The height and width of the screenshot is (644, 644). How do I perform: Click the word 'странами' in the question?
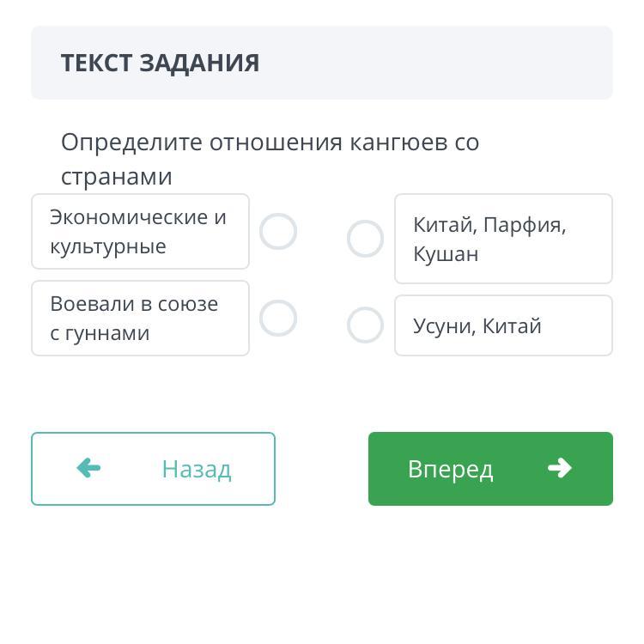click(x=116, y=177)
